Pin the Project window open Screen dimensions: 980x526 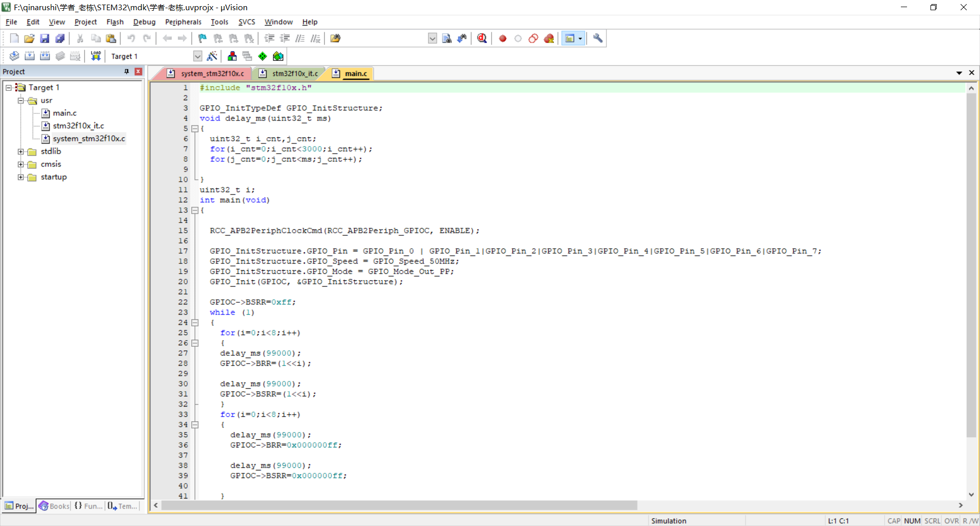pos(126,71)
